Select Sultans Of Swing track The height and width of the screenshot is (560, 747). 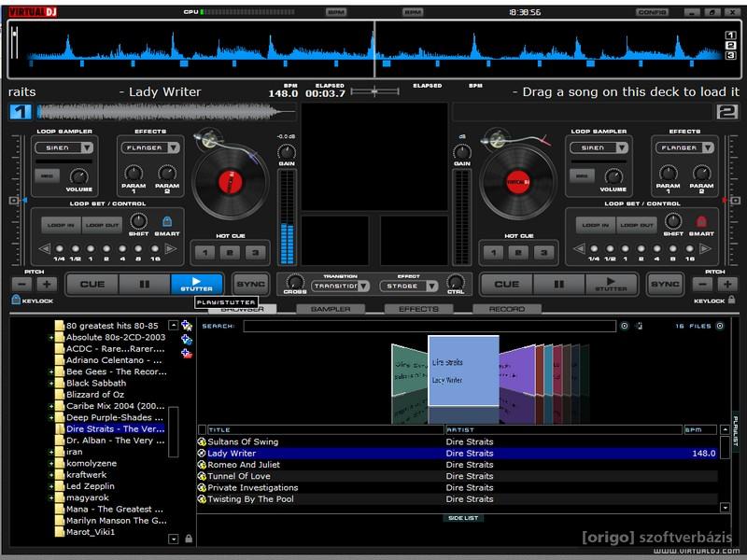pos(458,441)
